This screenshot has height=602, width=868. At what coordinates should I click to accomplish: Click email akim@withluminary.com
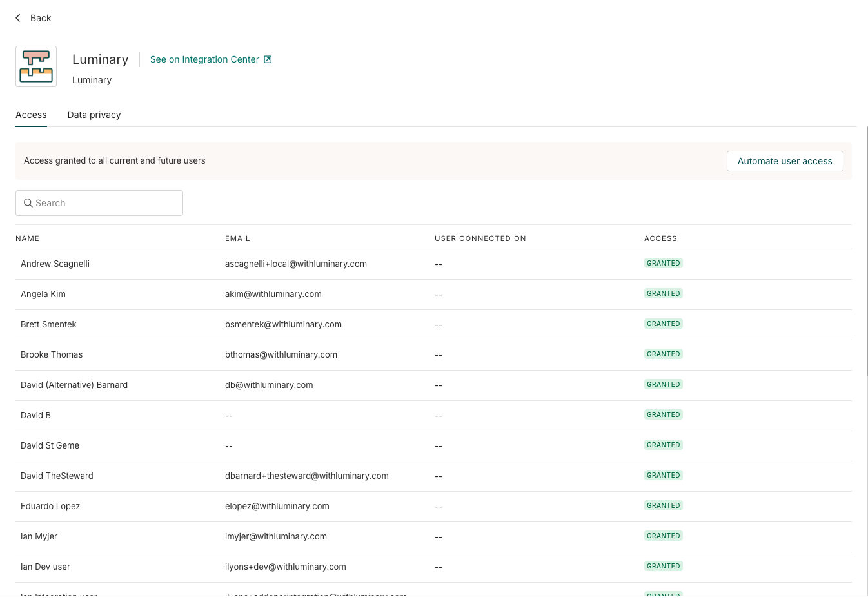click(273, 294)
